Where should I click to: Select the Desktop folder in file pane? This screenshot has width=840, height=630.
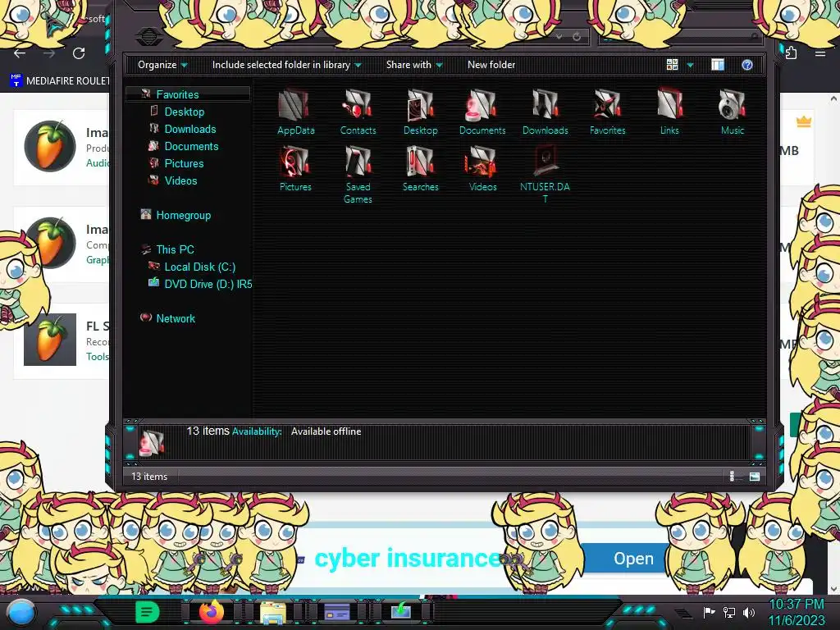[421, 111]
